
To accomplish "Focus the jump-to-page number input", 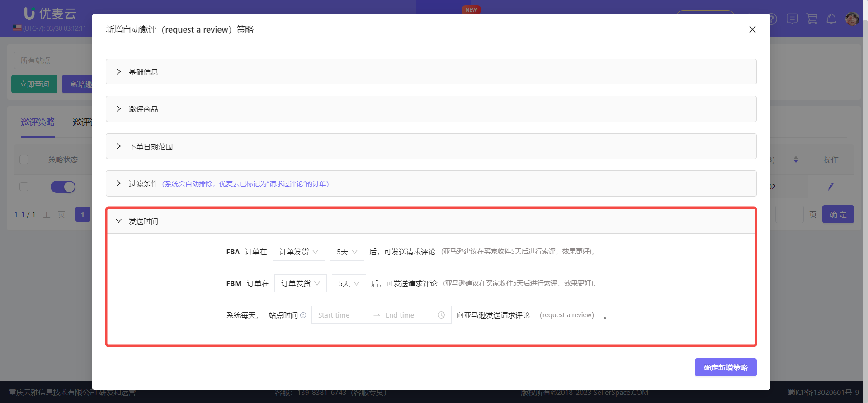I will coord(789,215).
